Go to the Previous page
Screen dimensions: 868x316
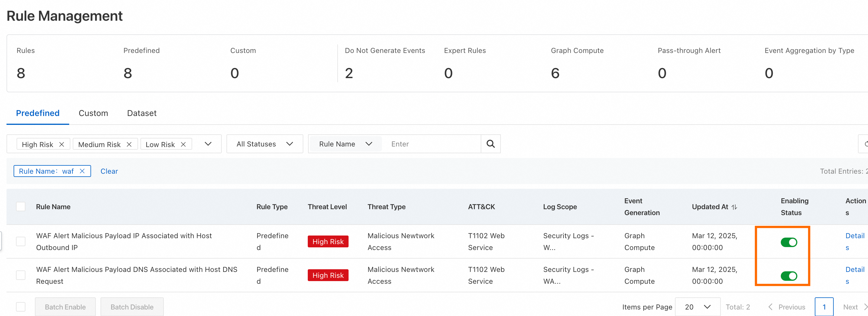[787, 307]
